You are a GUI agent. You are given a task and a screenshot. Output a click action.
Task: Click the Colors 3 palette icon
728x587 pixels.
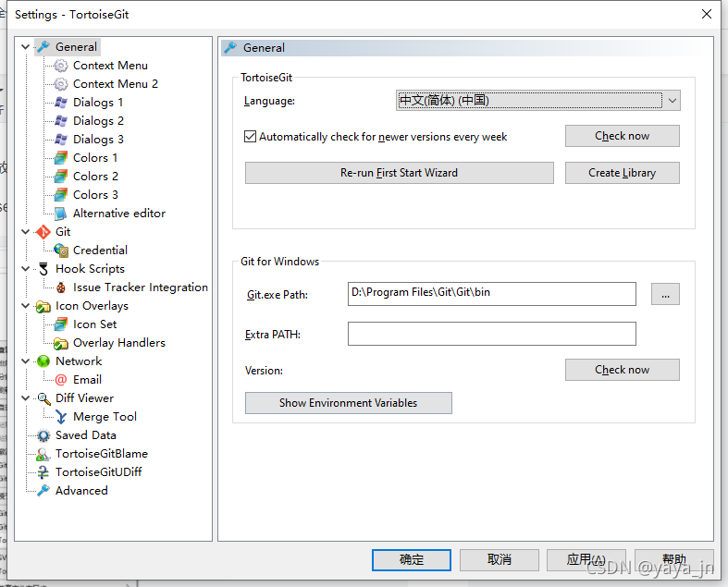pos(61,195)
